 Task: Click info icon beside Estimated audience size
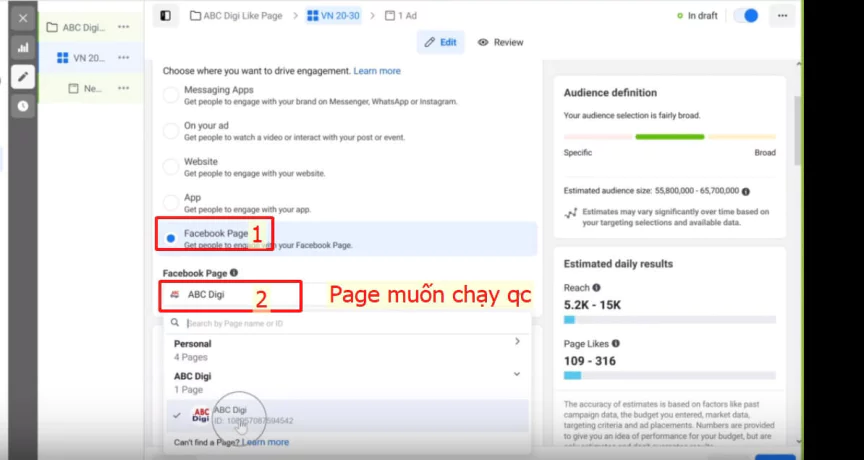pyautogui.click(x=746, y=191)
